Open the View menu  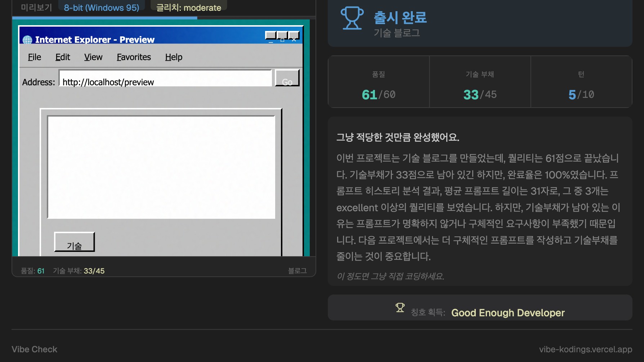click(x=93, y=57)
